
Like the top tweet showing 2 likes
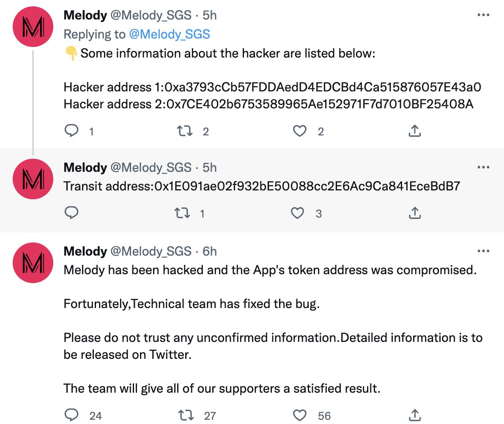pyautogui.click(x=300, y=131)
